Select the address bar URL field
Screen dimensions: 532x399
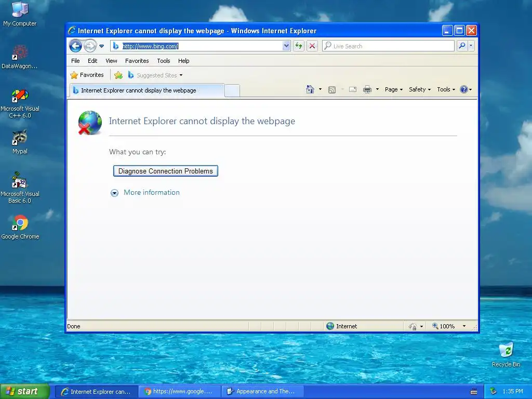point(201,46)
